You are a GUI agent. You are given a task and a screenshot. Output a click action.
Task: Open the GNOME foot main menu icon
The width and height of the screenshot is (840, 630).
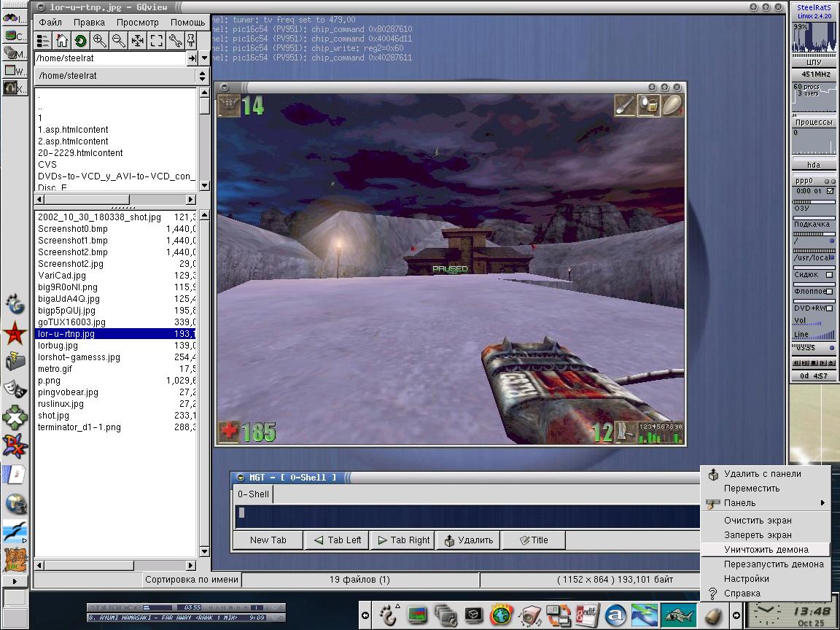click(388, 615)
